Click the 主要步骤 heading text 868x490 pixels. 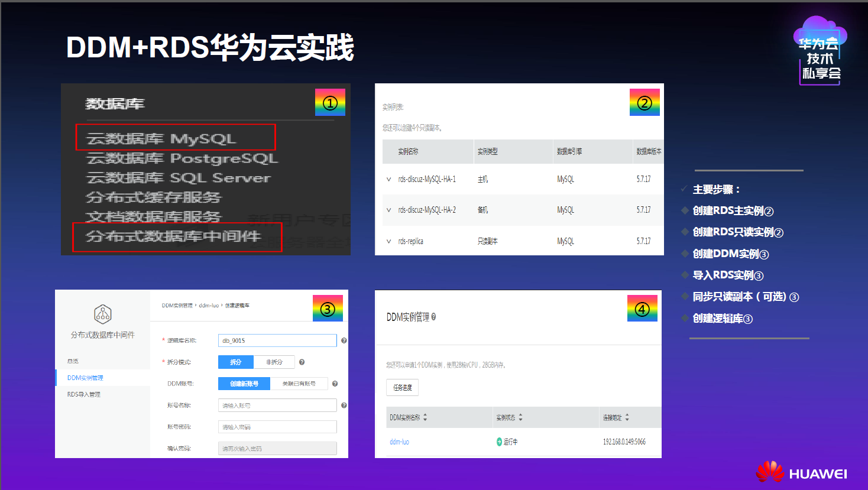[x=717, y=190]
